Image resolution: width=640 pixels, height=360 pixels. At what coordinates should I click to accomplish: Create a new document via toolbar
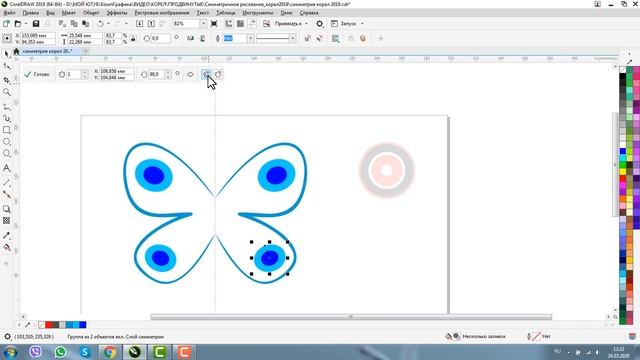pyautogui.click(x=7, y=24)
